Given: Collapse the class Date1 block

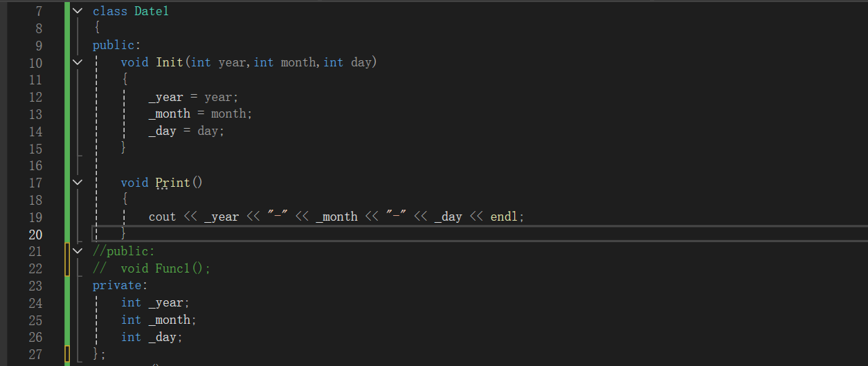Looking at the screenshot, I should point(77,11).
